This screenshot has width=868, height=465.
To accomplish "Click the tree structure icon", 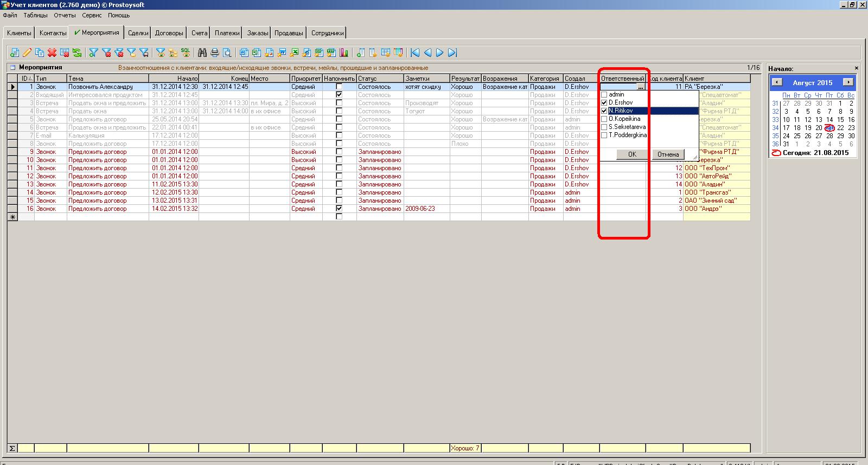I will (174, 53).
